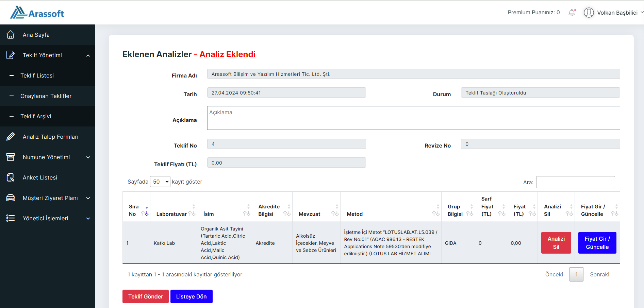Viewport: 644px width, 308px height.
Task: Click the Anket Listesi search-document icon
Action: pos(11,177)
